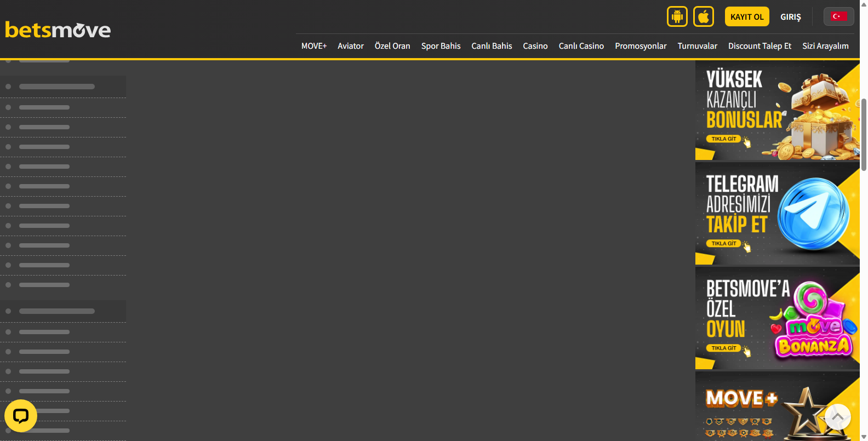Go to Canlı Casino page

(x=581, y=46)
